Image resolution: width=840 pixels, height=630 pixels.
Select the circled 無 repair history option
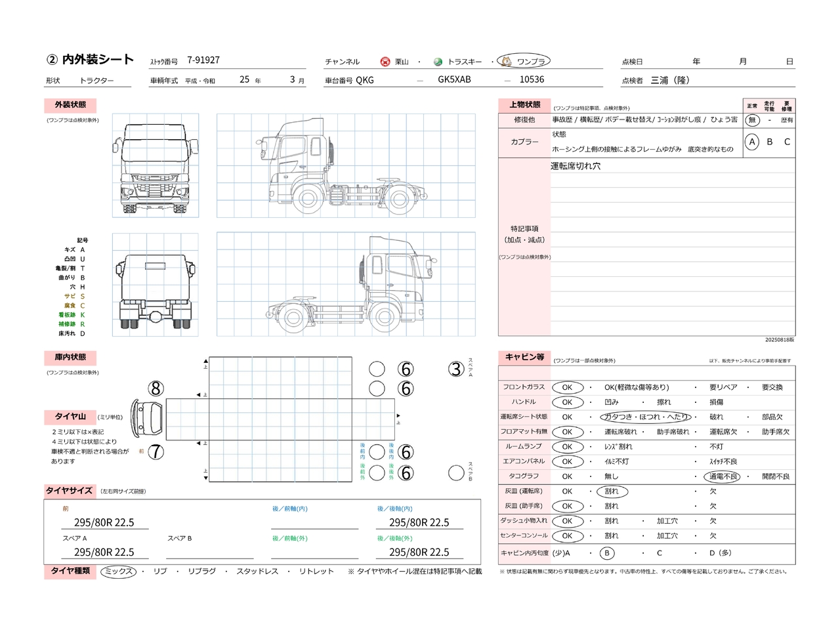point(752,120)
